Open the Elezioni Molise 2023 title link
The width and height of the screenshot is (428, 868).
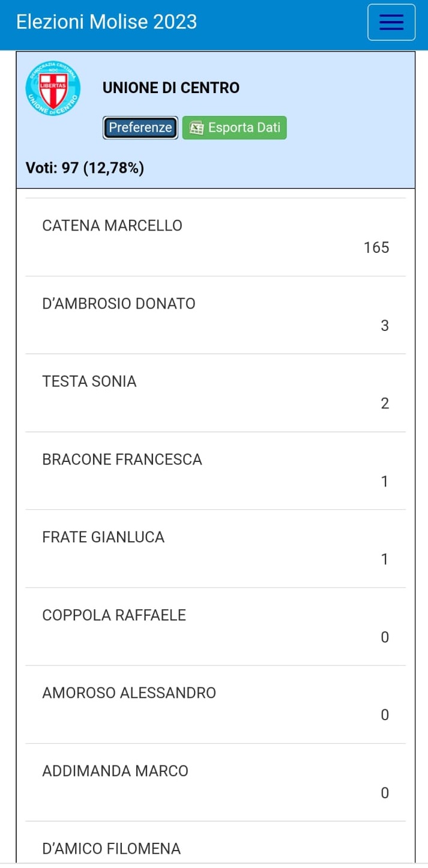click(x=106, y=22)
